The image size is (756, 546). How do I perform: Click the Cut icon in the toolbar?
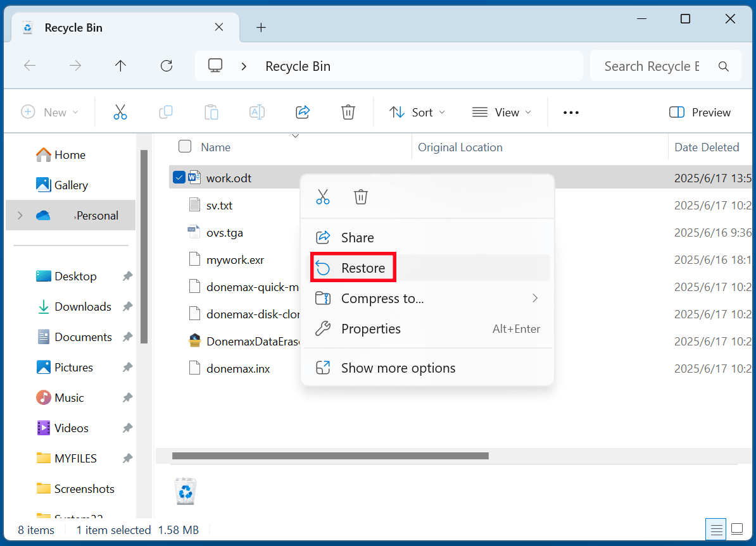coord(120,112)
